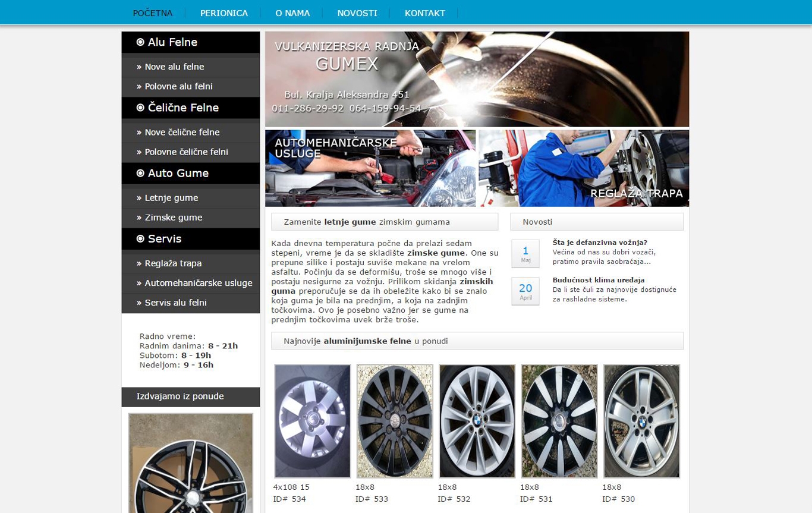Click the 1 Maj news date badge
Image resolution: width=812 pixels, height=513 pixels.
tap(525, 254)
